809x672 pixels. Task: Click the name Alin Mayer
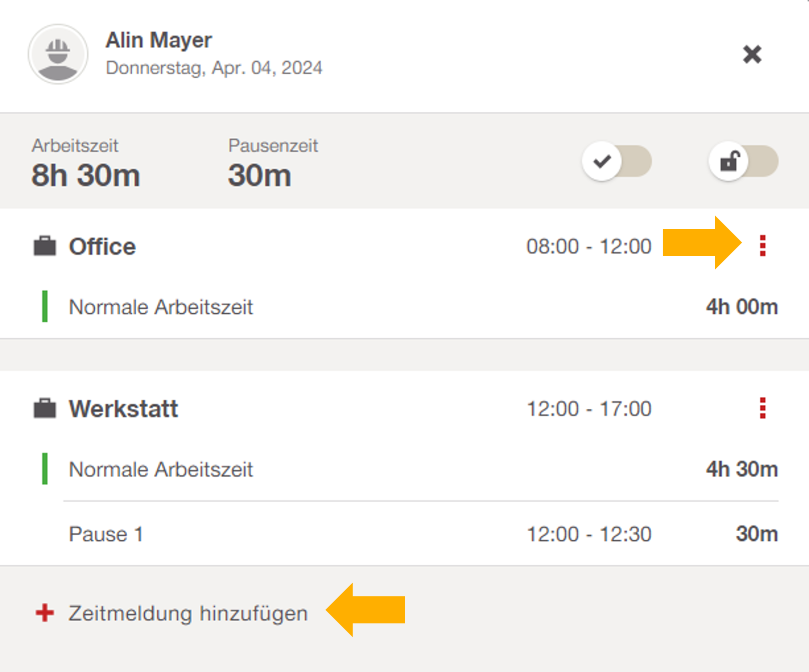tap(159, 40)
